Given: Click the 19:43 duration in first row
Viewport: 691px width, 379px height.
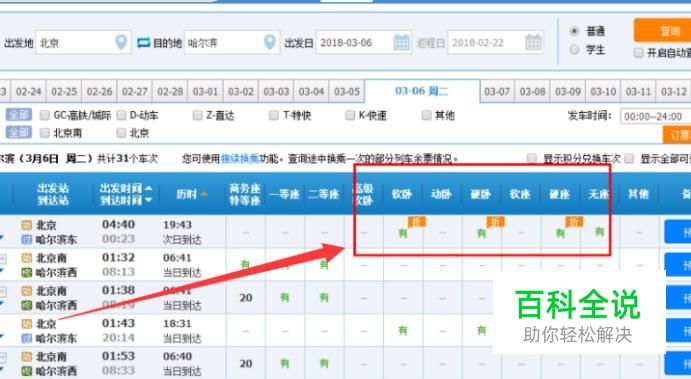Looking at the screenshot, I should coord(177,225).
